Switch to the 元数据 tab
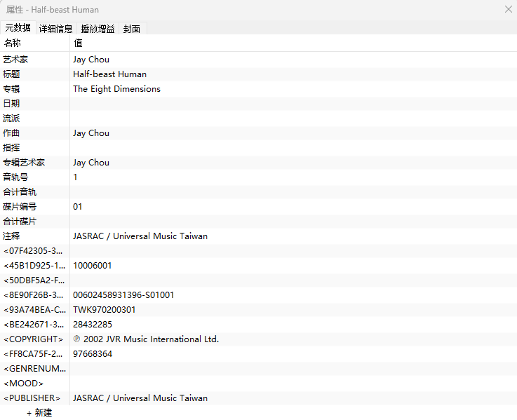 pos(18,28)
